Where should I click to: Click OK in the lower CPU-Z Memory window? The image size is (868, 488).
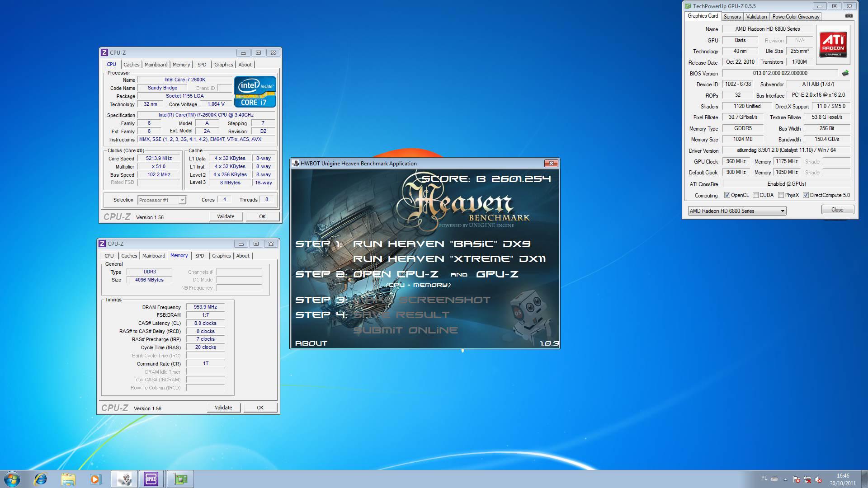(x=260, y=408)
